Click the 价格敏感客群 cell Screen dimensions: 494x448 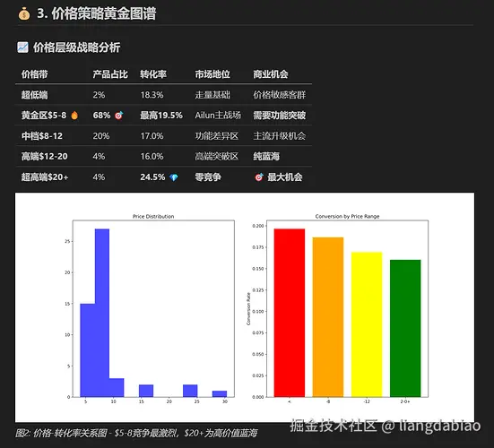(280, 95)
